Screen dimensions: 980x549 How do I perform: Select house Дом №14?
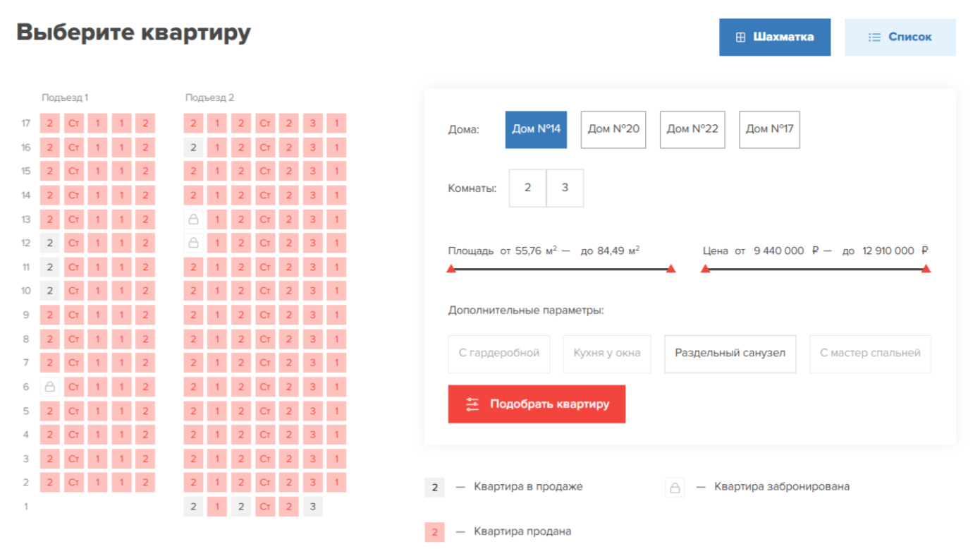536,129
